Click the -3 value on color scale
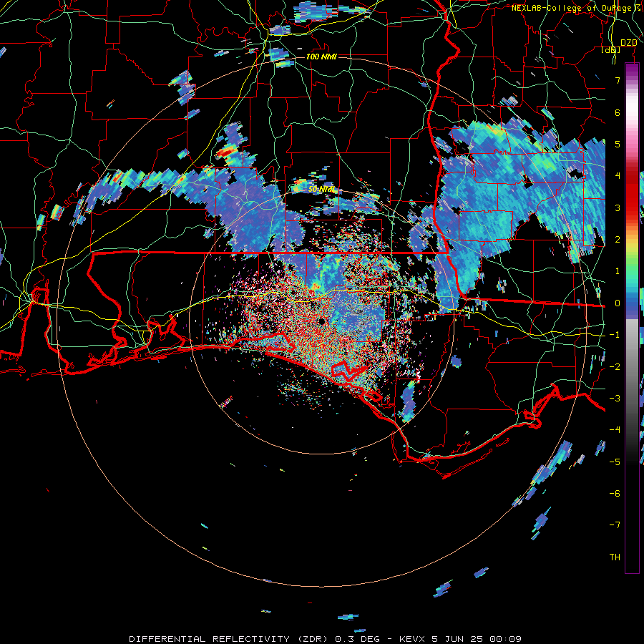 pos(615,399)
